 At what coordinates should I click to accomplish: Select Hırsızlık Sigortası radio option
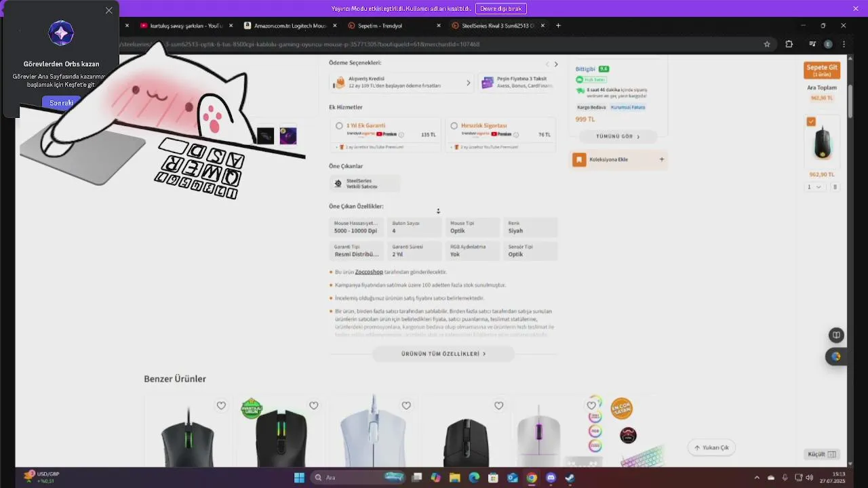[454, 125]
